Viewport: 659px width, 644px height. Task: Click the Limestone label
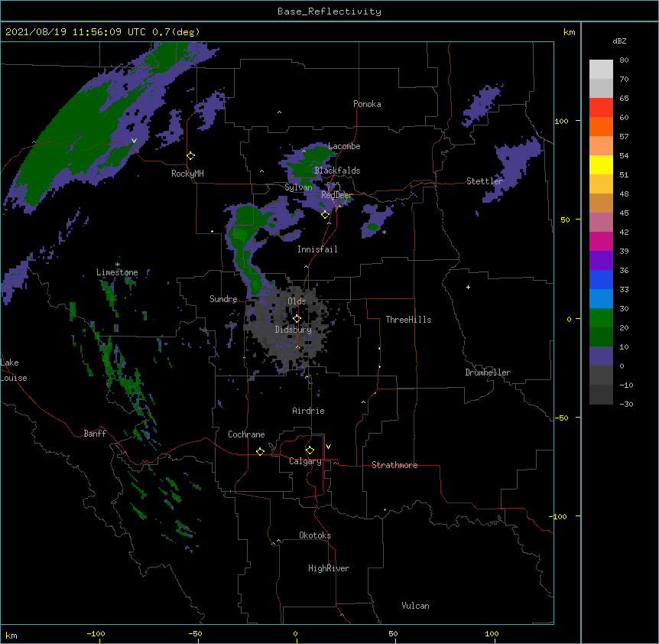click(x=117, y=272)
